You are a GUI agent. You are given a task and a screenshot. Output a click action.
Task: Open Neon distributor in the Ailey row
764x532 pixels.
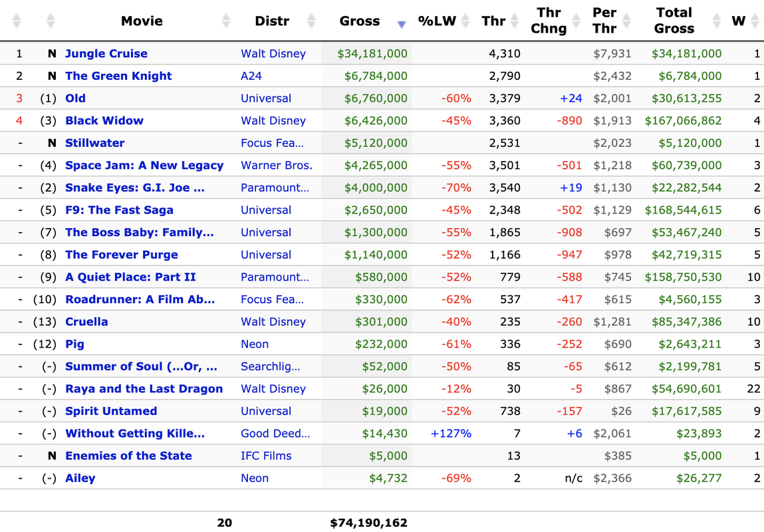[255, 479]
